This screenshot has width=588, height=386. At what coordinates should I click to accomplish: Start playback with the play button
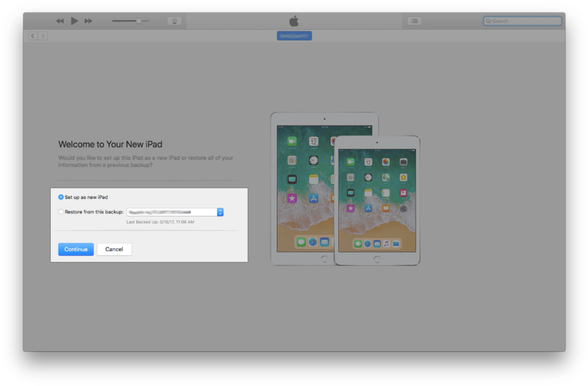coord(75,21)
